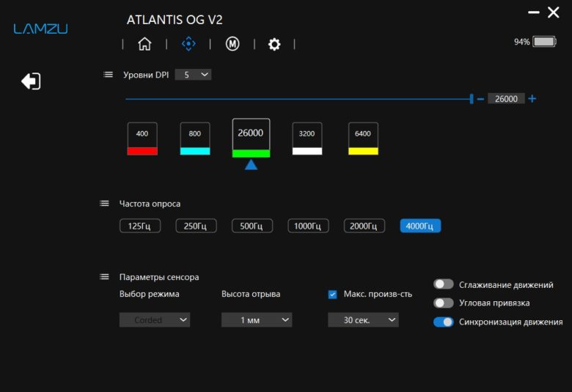The image size is (572, 392).
Task: Set polling rate to 2000Гц
Action: click(364, 226)
